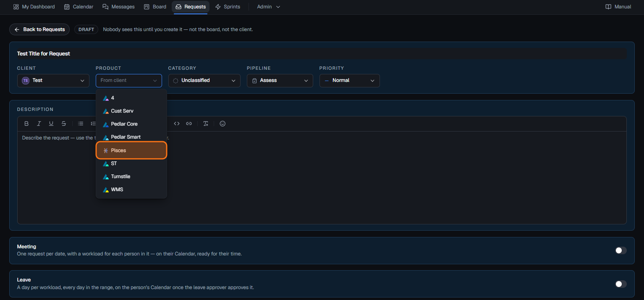
Task: Click the Pisces asterisk icon in the product list
Action: click(106, 150)
